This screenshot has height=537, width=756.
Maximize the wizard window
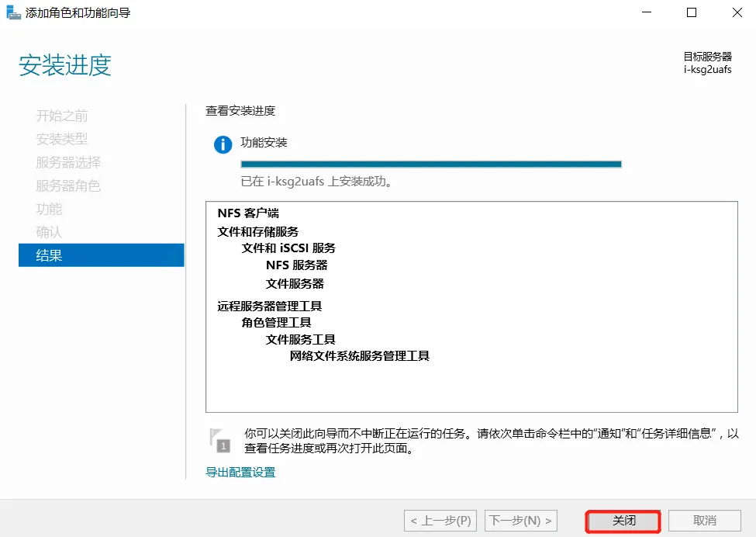[692, 12]
